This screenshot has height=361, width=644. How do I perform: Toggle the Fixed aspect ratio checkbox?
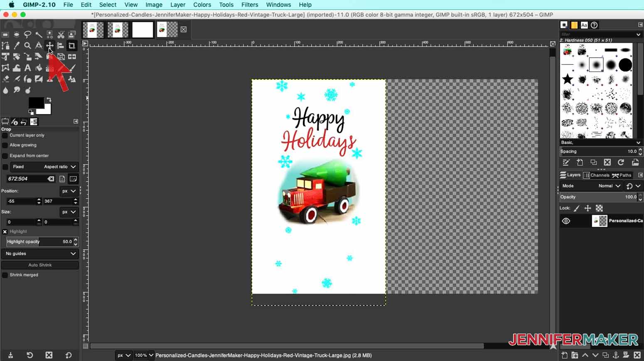pyautogui.click(x=5, y=167)
